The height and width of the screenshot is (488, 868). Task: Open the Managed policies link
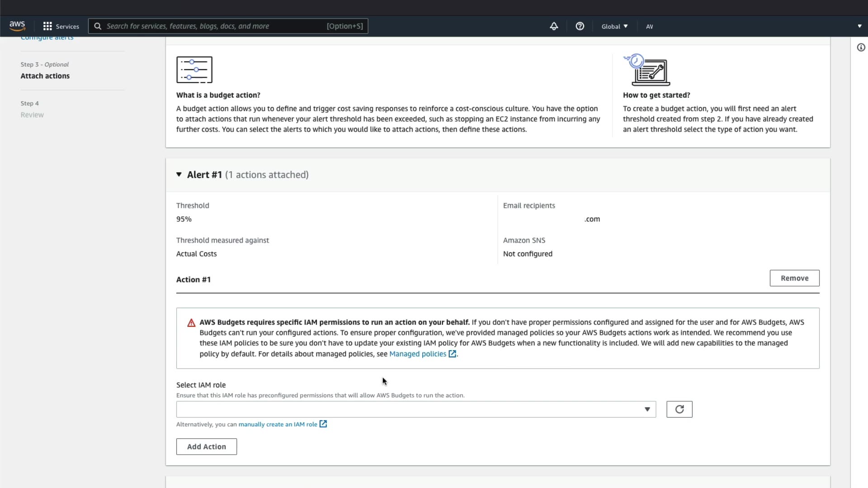point(417,354)
